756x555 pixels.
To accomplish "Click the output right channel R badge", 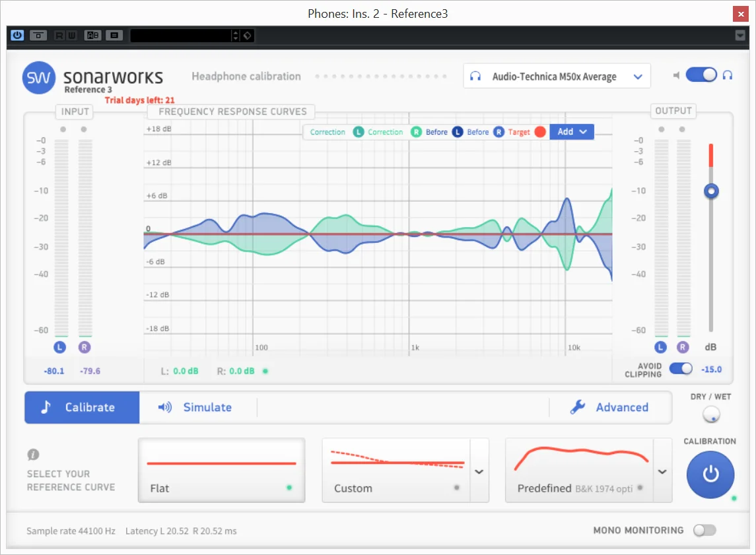I will coord(683,347).
